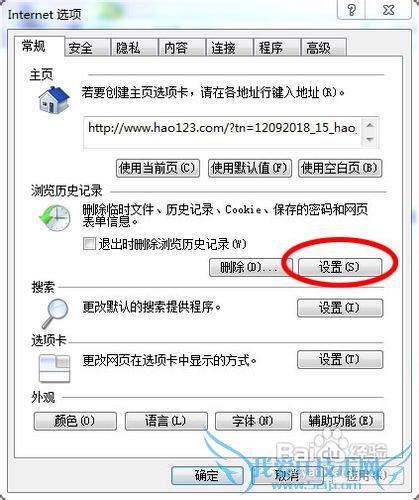The width and height of the screenshot is (419, 500).
Task: Open the 字体(N) fonts button
Action: click(x=253, y=421)
